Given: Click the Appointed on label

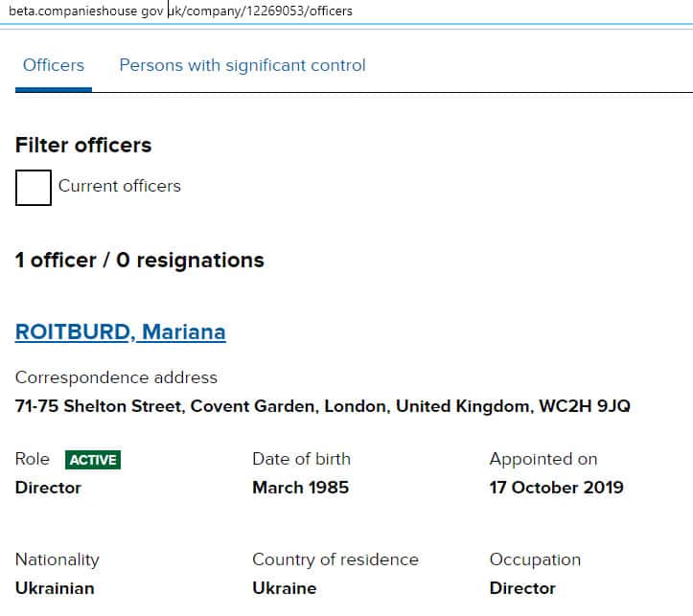Looking at the screenshot, I should pos(543,459).
